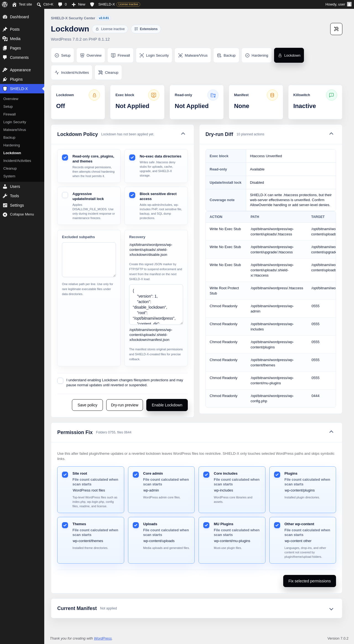The width and height of the screenshot is (354, 644).
Task: Collapse the Dry-run Diff panel
Action: (x=331, y=134)
